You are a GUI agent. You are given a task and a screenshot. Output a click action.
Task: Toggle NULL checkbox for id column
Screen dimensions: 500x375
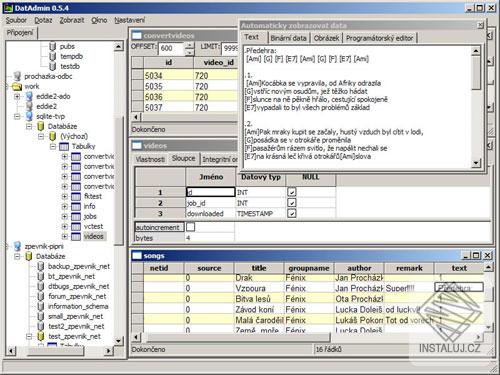point(291,192)
